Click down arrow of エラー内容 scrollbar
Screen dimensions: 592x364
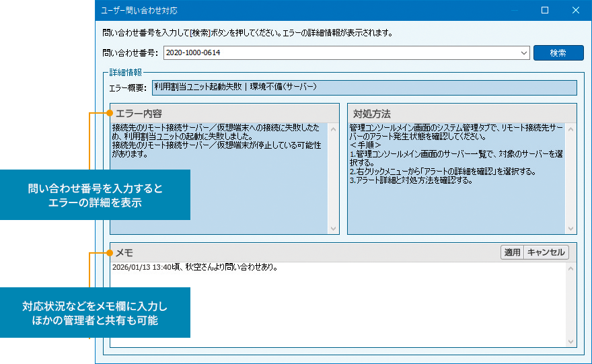point(334,229)
